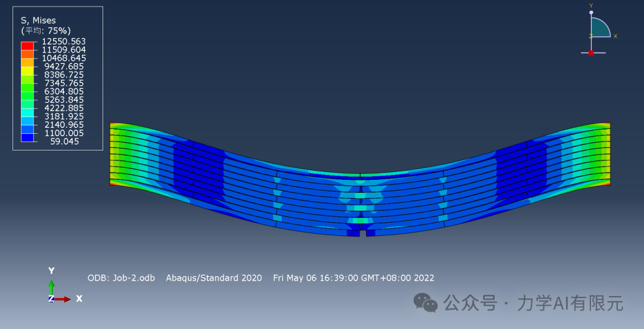The height and width of the screenshot is (329, 644).
Task: Select the orange legend swatch beside 11509.604
Action: coord(27,54)
